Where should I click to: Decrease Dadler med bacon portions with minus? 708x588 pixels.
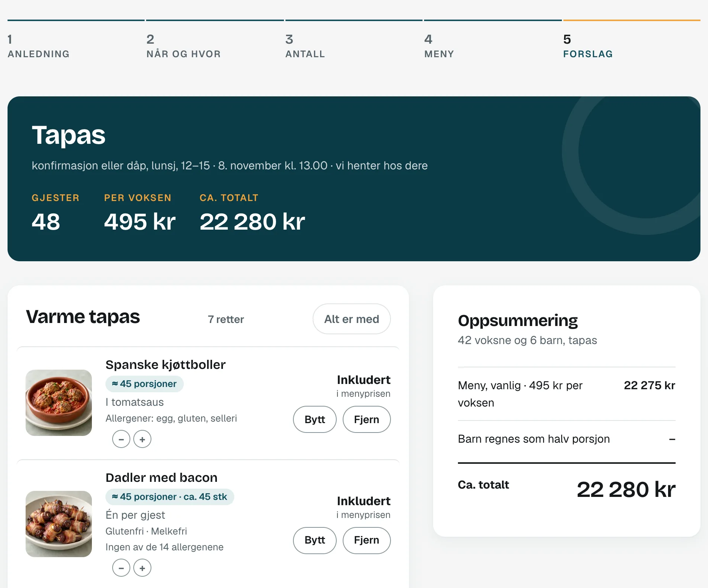[x=121, y=568]
